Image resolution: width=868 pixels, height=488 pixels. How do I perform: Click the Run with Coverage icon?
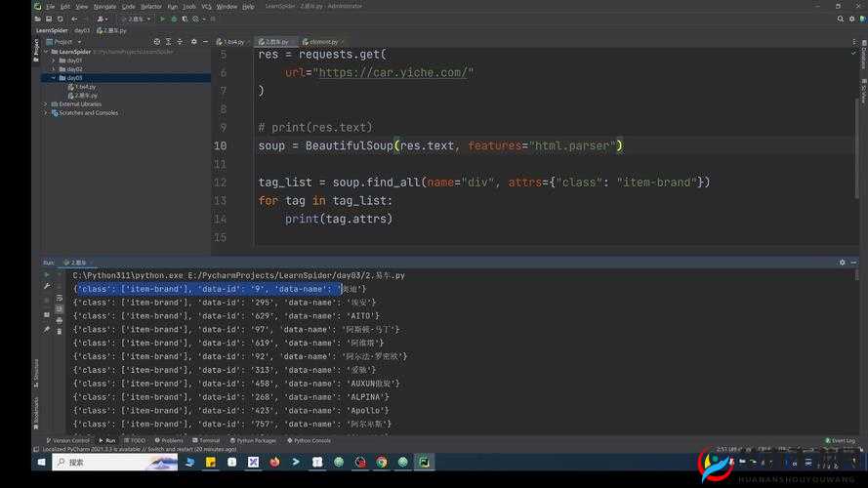(x=185, y=19)
